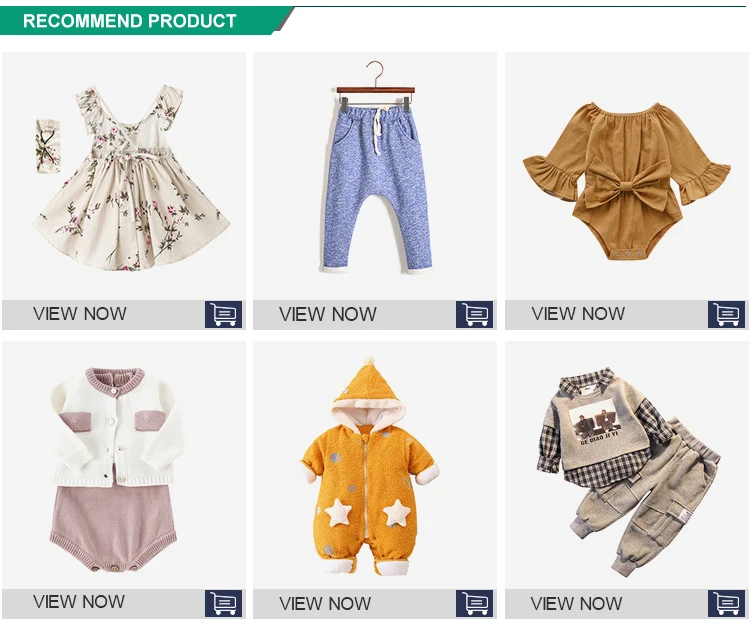Click VIEW NOW under floral dress
Image resolution: width=750 pixels, height=643 pixels.
tap(79, 314)
